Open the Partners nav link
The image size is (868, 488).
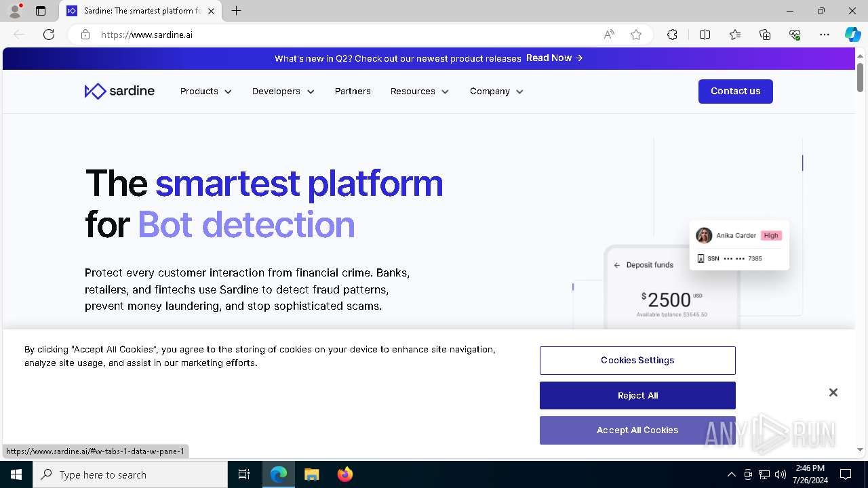(353, 91)
